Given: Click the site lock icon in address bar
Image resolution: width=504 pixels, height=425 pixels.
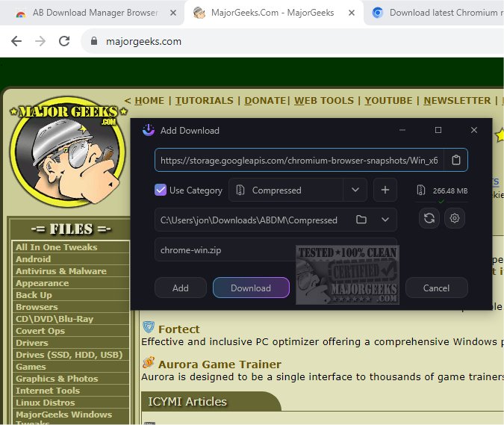Looking at the screenshot, I should point(94,41).
